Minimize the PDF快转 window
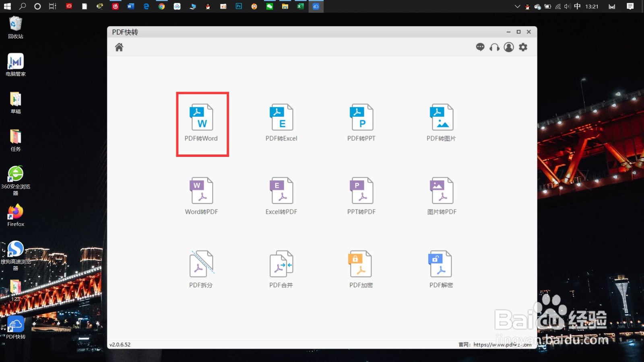The width and height of the screenshot is (644, 362). [508, 32]
